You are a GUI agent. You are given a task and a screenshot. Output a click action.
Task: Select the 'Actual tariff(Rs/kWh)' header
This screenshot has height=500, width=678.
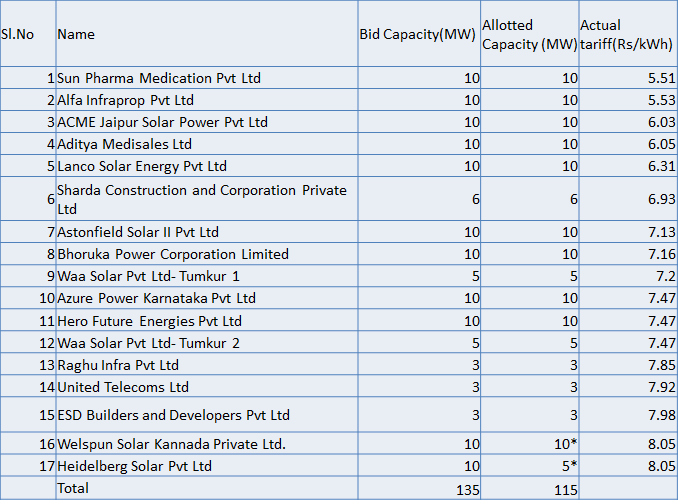tap(628, 34)
